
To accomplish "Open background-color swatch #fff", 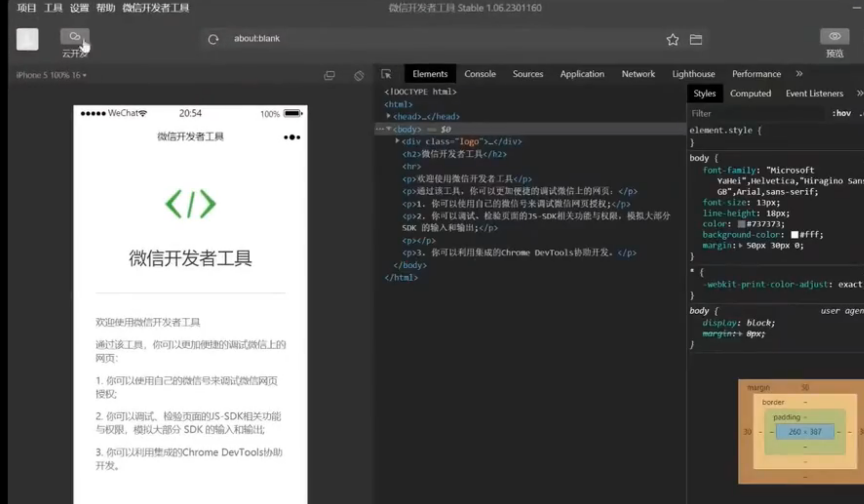I will pyautogui.click(x=794, y=235).
